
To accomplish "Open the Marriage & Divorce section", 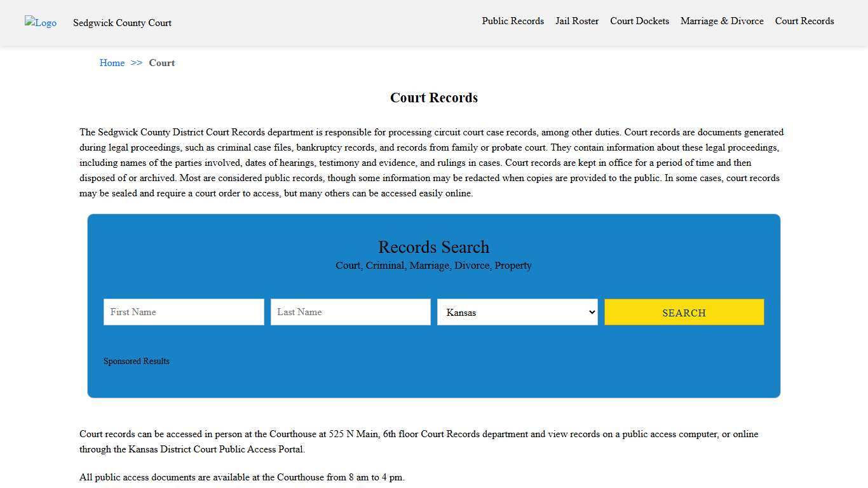I will coord(722,21).
